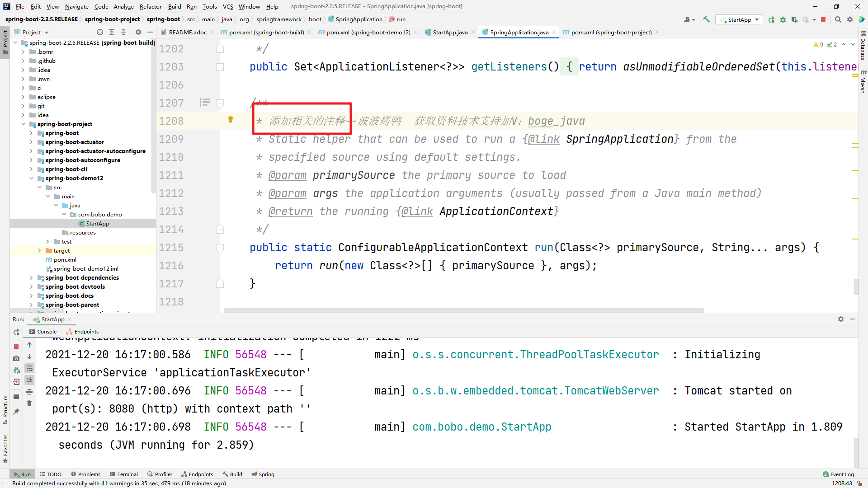Open the Terminal tool window button
The height and width of the screenshot is (488, 868).
coord(124,474)
